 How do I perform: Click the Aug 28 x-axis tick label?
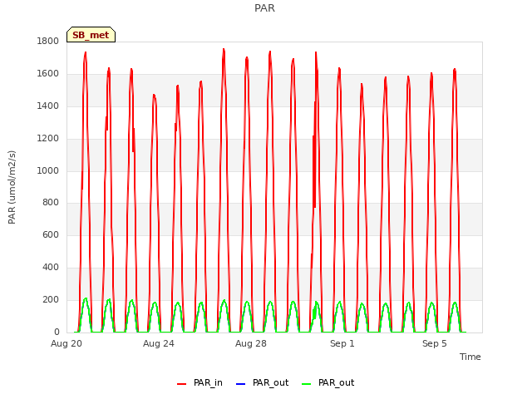coord(251,343)
